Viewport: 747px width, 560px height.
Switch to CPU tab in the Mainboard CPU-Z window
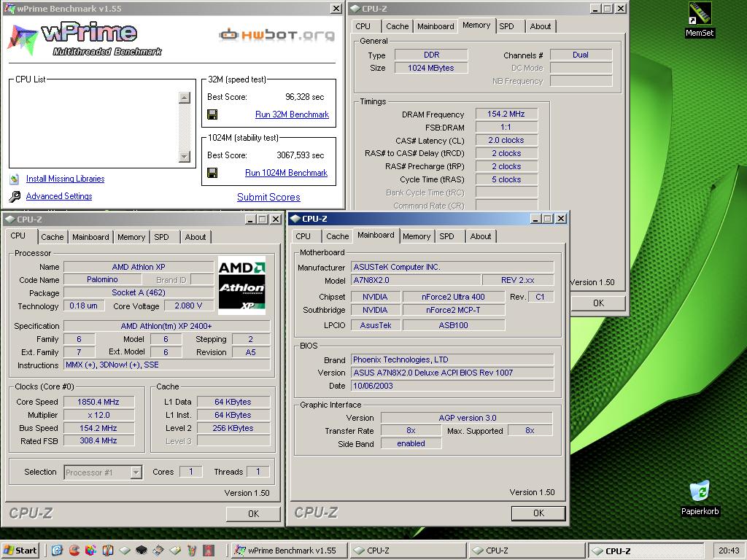pos(303,236)
